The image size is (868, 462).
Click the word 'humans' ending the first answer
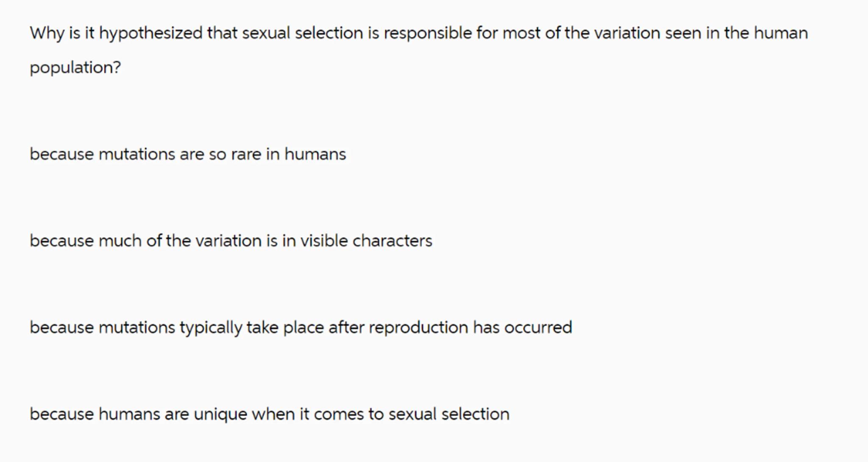tap(315, 154)
